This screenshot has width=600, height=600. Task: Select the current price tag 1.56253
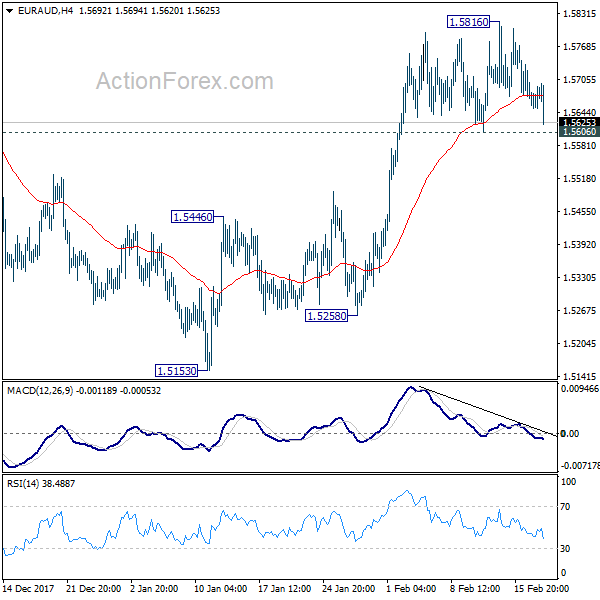tap(579, 122)
